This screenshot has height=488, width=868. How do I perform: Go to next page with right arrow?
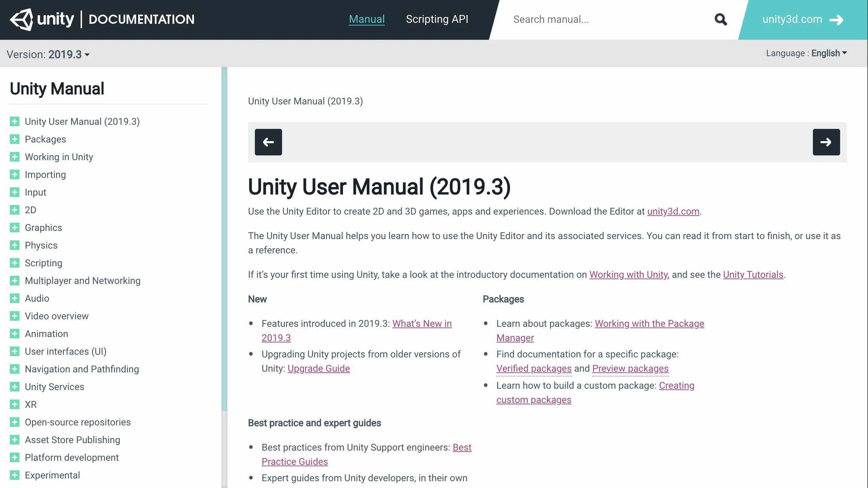coord(826,142)
